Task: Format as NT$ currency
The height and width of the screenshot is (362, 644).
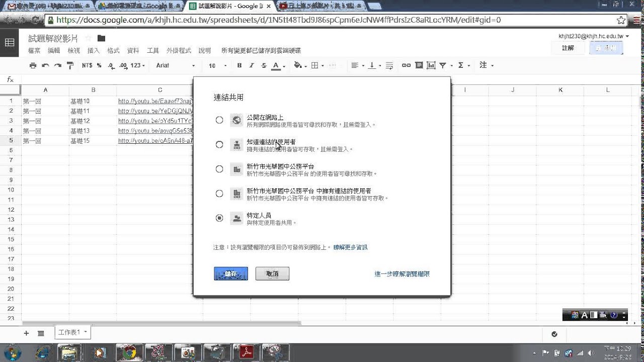Action: pos(87,65)
